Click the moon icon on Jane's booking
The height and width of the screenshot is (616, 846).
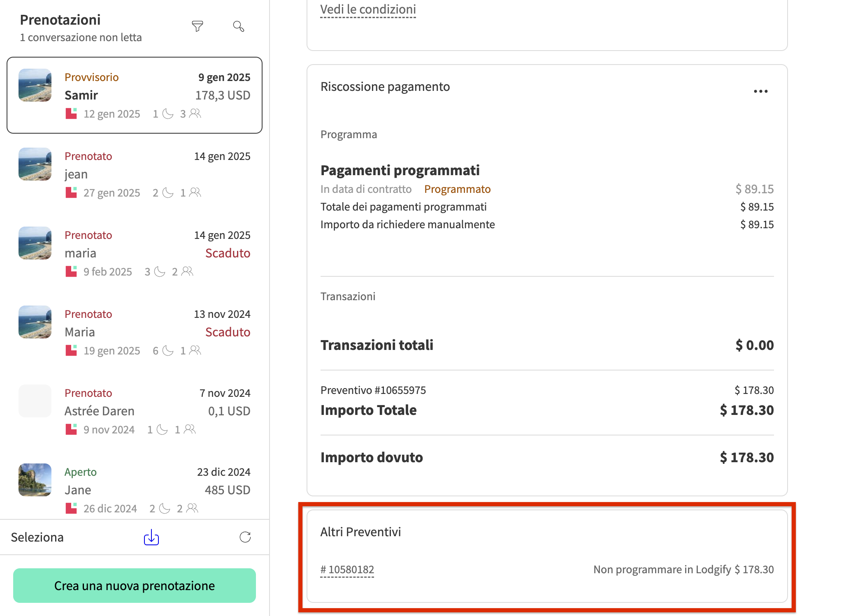165,508
